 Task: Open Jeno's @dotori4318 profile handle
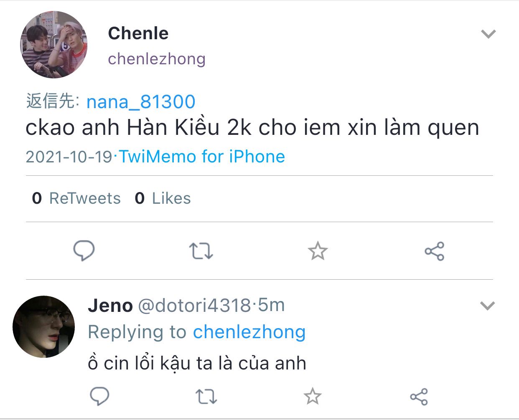click(194, 306)
